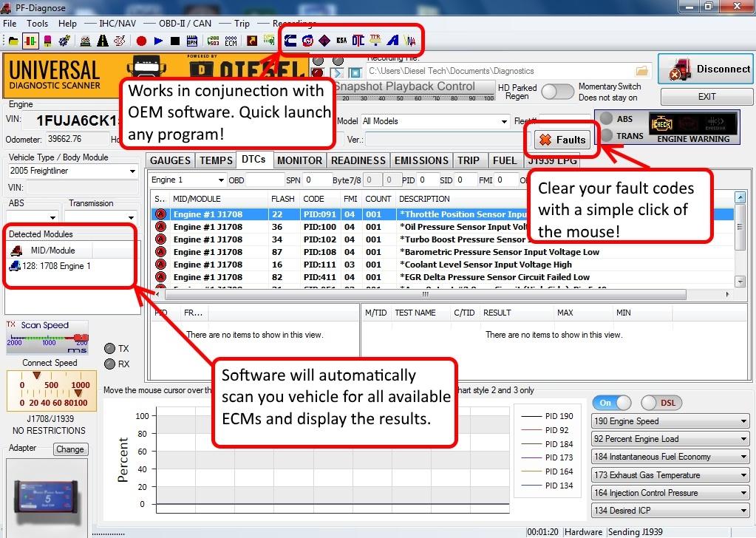Launch the diamond-shaped OEM program icon
This screenshot has width=756, height=538.
324,41
